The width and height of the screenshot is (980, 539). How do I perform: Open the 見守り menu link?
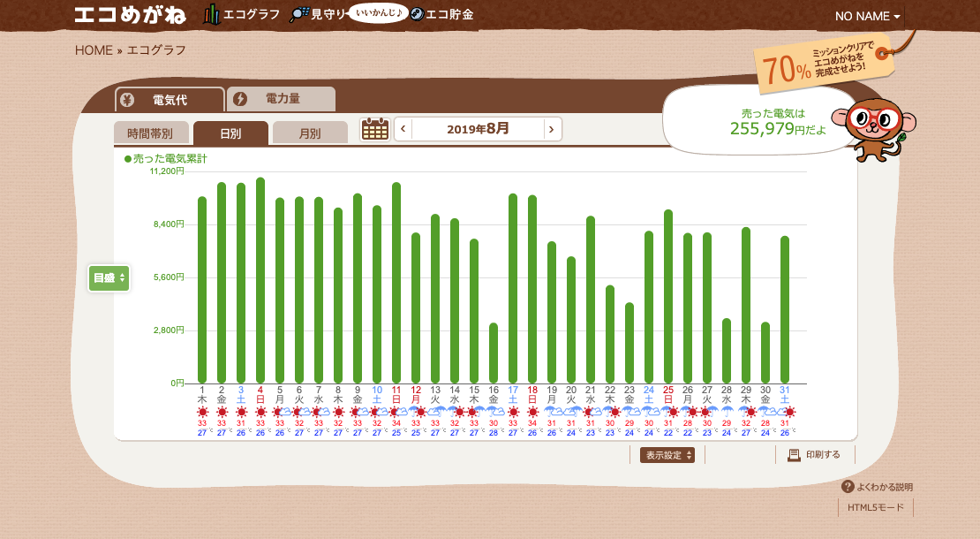(328, 14)
